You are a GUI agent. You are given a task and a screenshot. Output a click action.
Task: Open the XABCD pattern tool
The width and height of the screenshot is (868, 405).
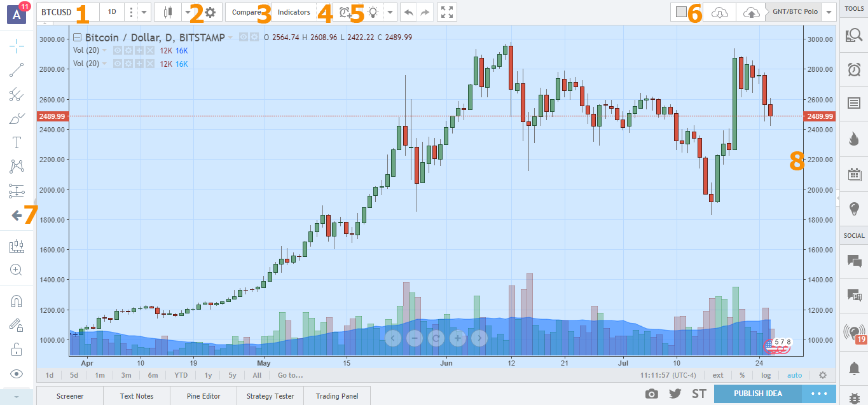tap(17, 167)
